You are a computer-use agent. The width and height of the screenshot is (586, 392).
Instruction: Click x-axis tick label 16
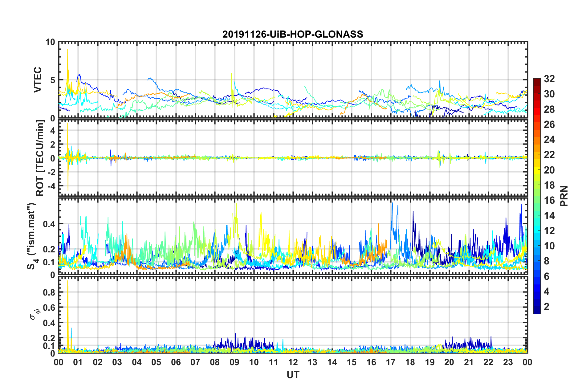[371, 362]
